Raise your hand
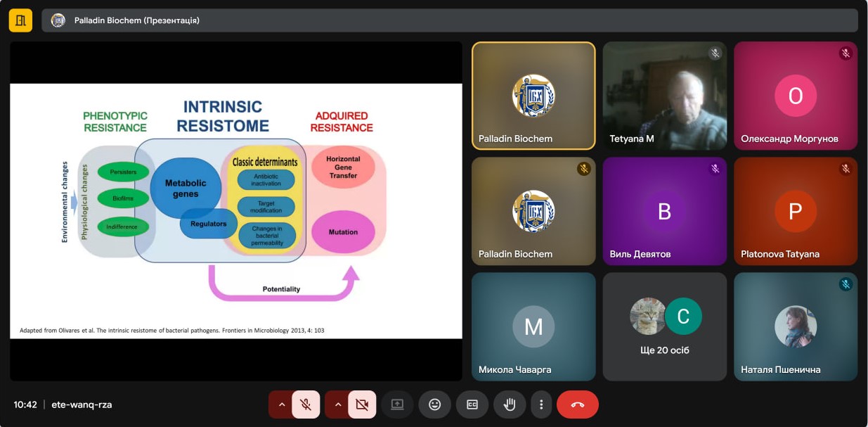 510,404
